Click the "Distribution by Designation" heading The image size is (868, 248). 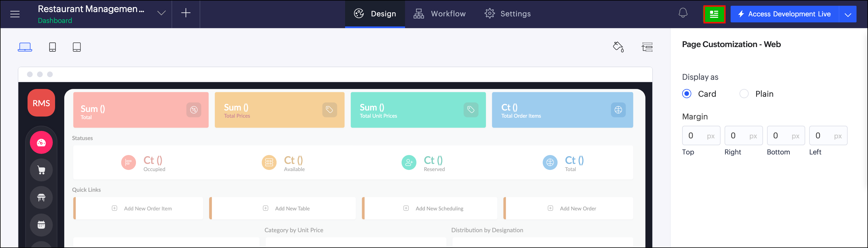487,230
